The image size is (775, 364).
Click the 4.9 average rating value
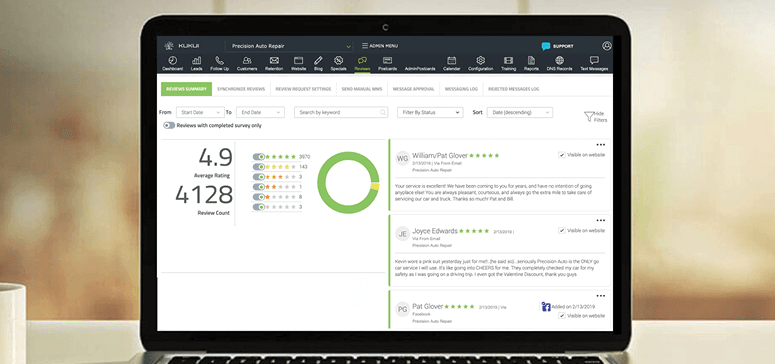point(215,158)
